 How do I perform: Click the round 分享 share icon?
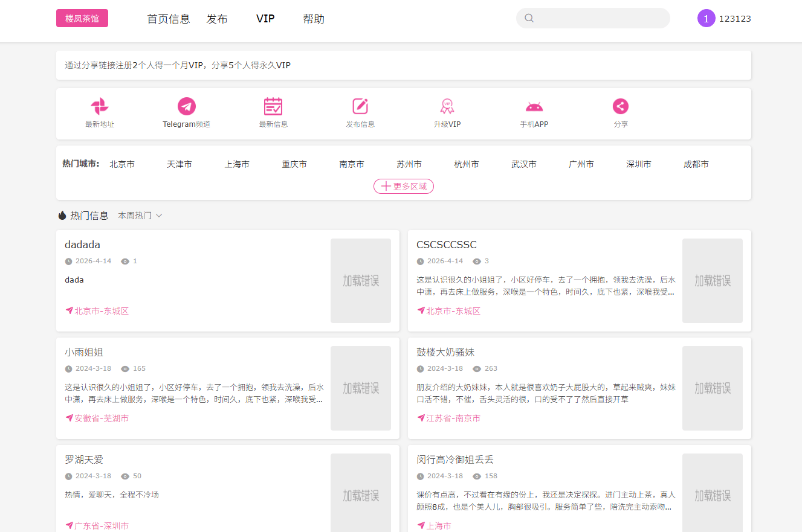[621, 106]
